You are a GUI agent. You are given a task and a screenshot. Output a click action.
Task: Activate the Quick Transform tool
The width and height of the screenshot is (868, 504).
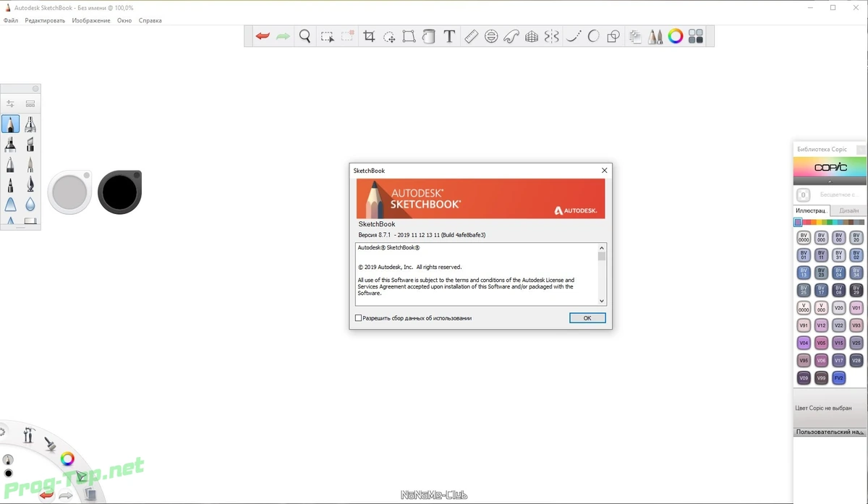coord(389,36)
